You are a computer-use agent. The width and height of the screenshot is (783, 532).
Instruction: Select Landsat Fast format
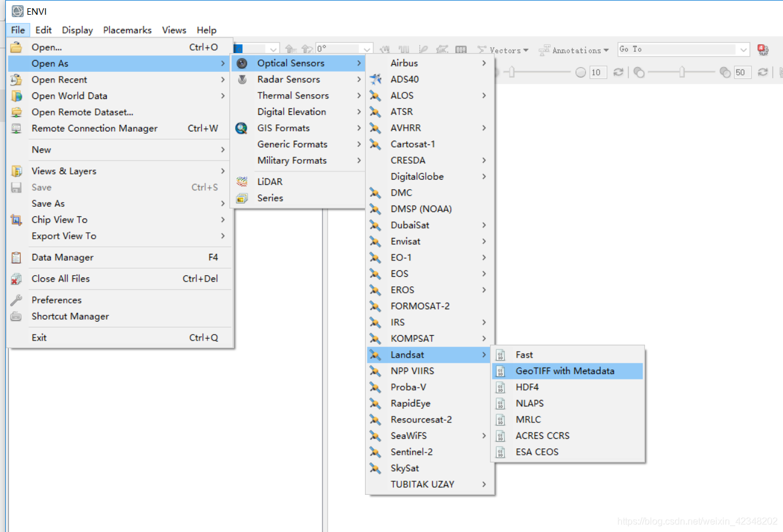click(x=567, y=355)
